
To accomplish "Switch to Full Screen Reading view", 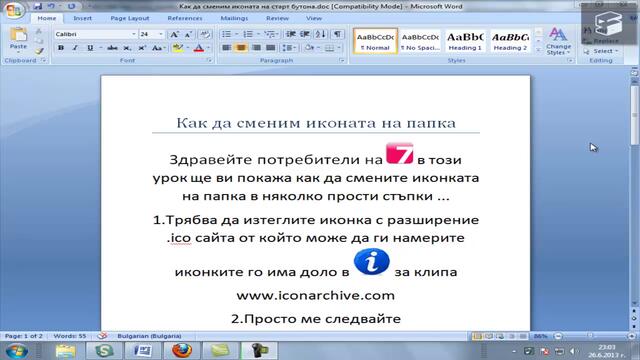I will pos(489,336).
